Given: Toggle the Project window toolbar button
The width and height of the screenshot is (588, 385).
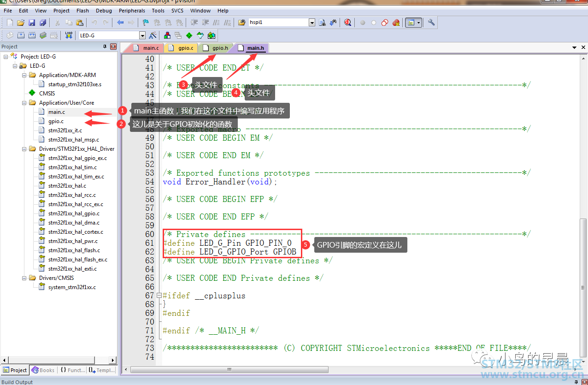Looking at the screenshot, I should [x=411, y=22].
